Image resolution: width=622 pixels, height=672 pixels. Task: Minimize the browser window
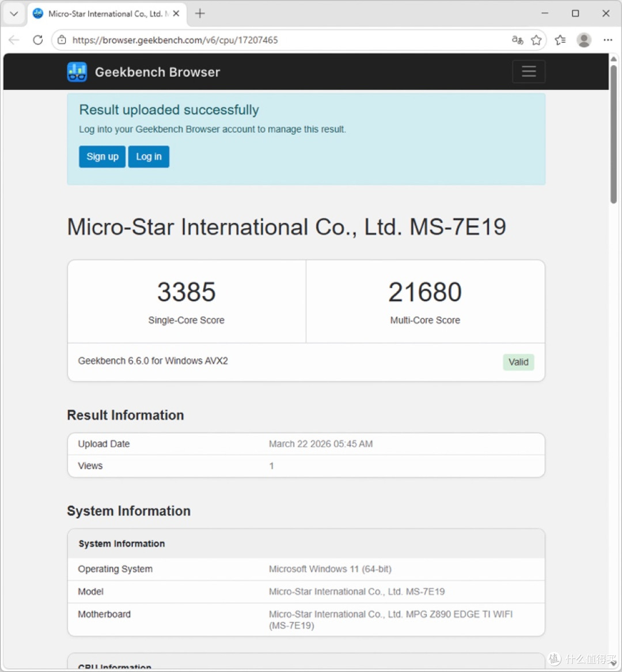click(x=545, y=13)
